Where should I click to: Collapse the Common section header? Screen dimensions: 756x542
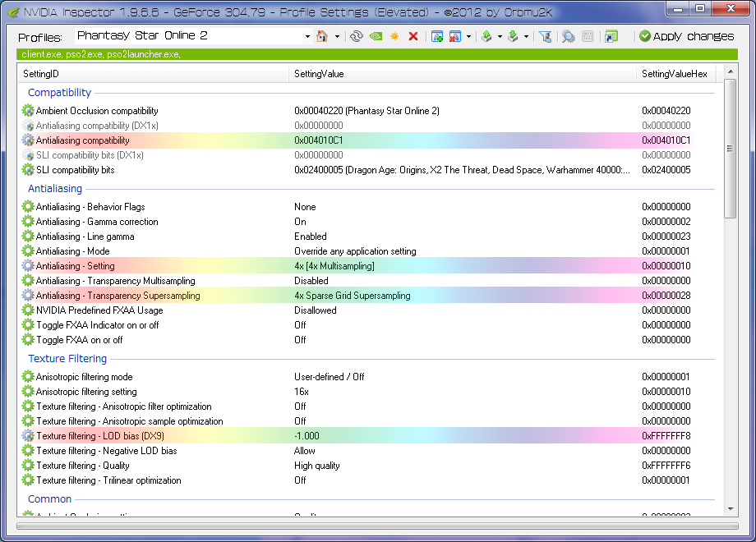(49, 499)
